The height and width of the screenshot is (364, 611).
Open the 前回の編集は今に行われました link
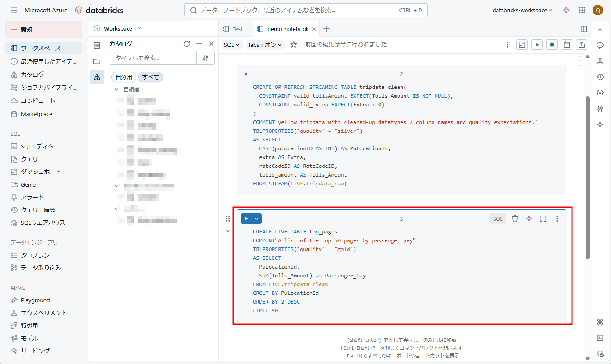(346, 45)
